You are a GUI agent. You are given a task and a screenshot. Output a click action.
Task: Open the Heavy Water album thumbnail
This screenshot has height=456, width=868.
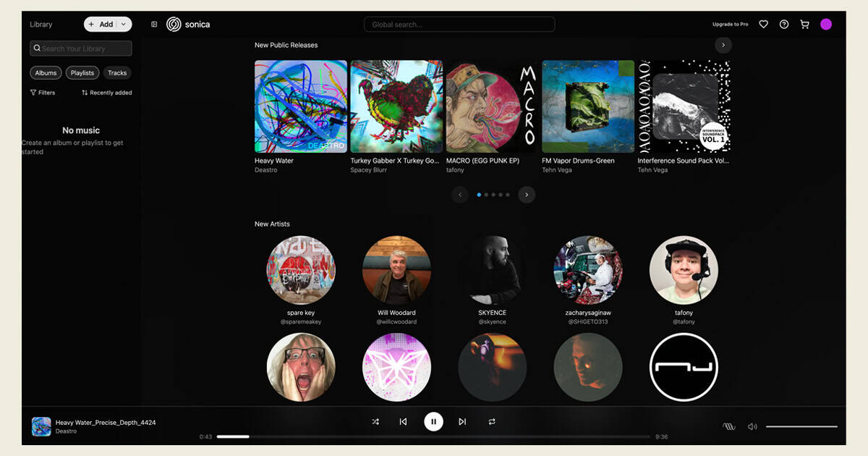(300, 106)
